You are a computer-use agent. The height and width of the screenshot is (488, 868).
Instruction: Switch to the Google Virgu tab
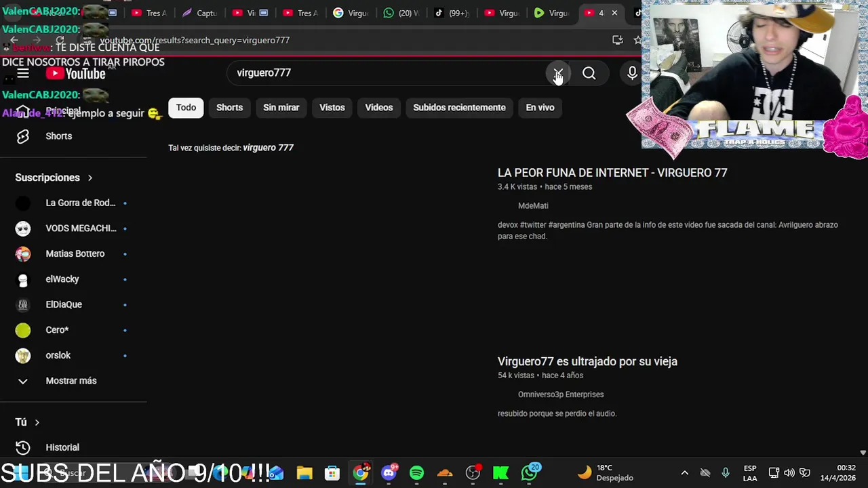click(351, 13)
